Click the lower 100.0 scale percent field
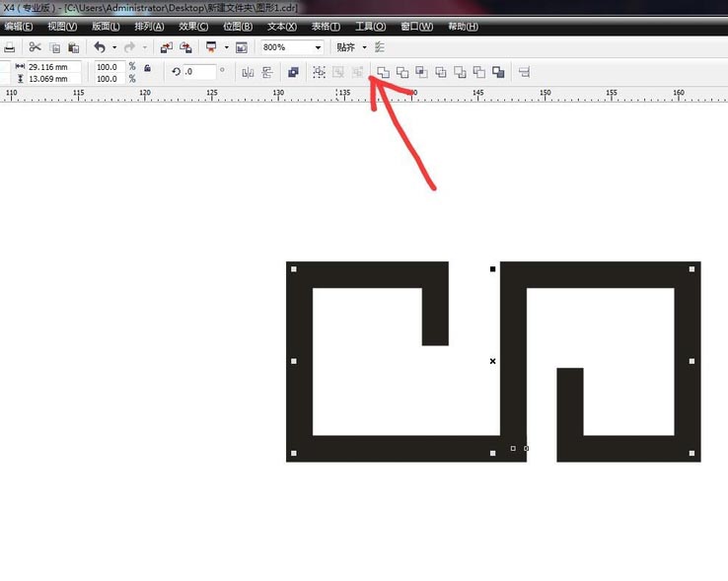Screen dimensions: 728x581 (109, 79)
